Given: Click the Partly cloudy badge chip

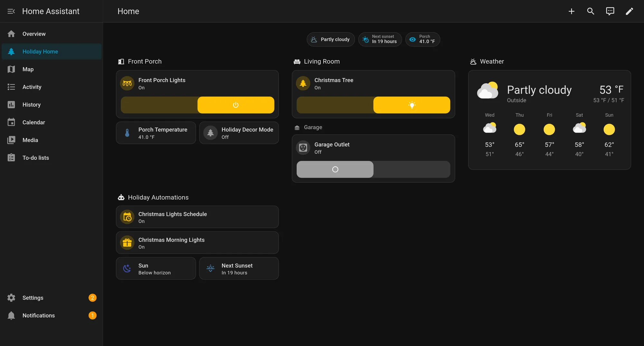Looking at the screenshot, I should [x=330, y=39].
